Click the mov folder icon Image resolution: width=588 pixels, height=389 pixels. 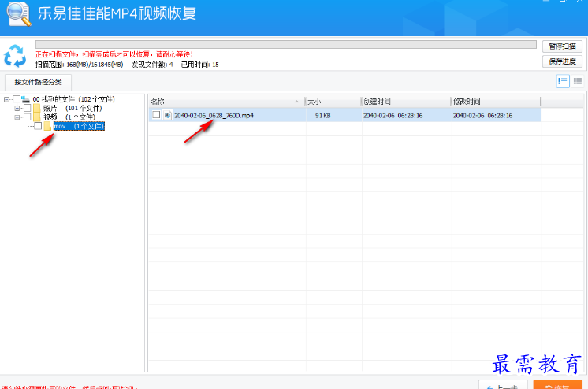(x=47, y=126)
